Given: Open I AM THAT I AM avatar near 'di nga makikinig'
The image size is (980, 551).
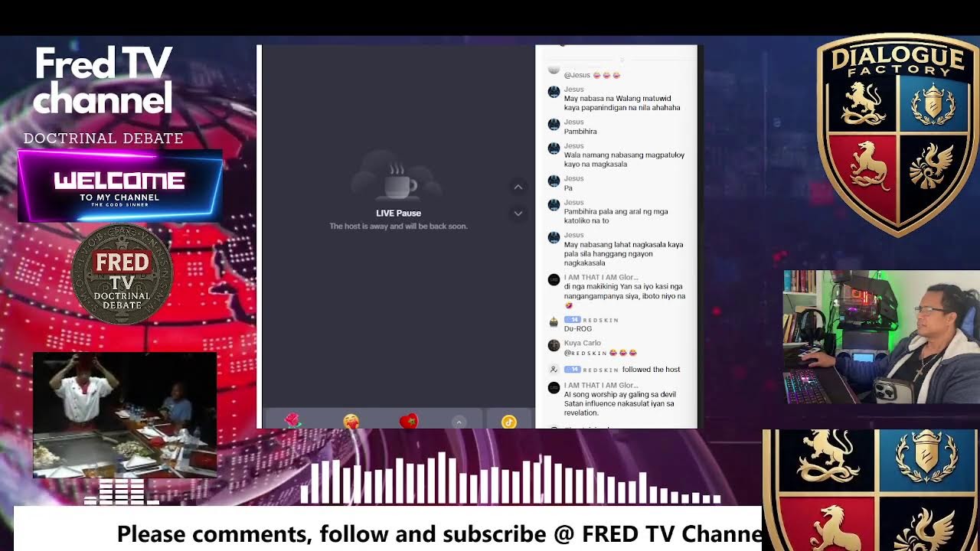Looking at the screenshot, I should (554, 280).
